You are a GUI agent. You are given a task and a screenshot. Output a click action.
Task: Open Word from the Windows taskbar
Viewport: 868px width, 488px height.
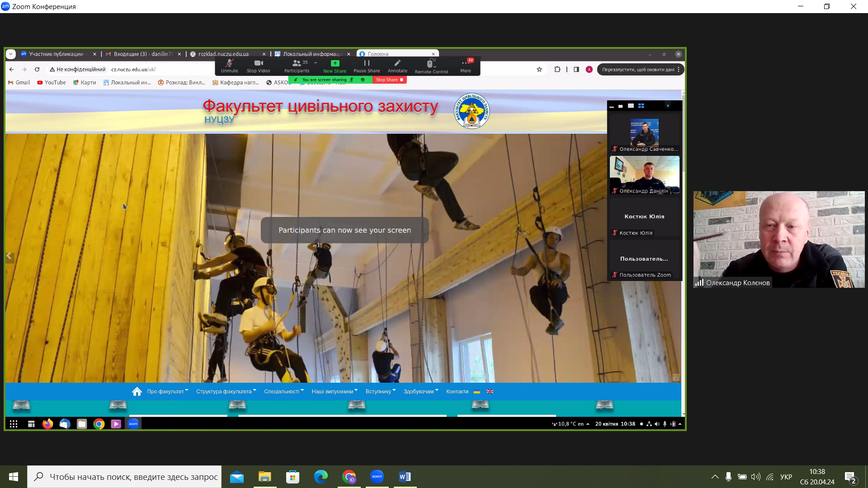[x=405, y=477]
